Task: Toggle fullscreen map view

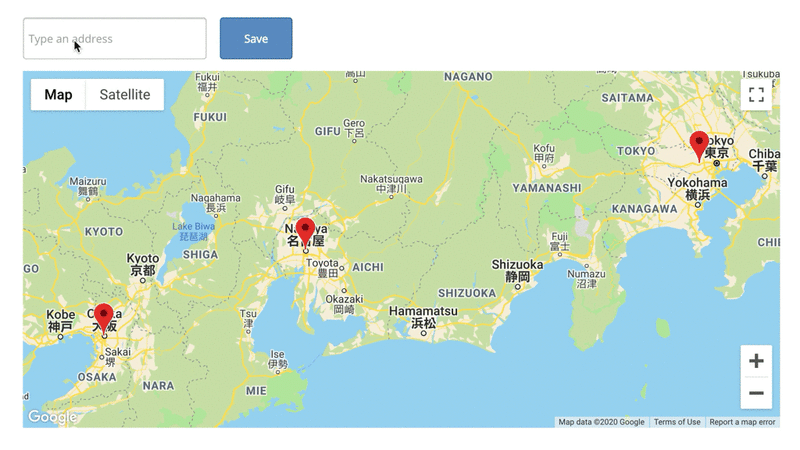Action: [756, 94]
